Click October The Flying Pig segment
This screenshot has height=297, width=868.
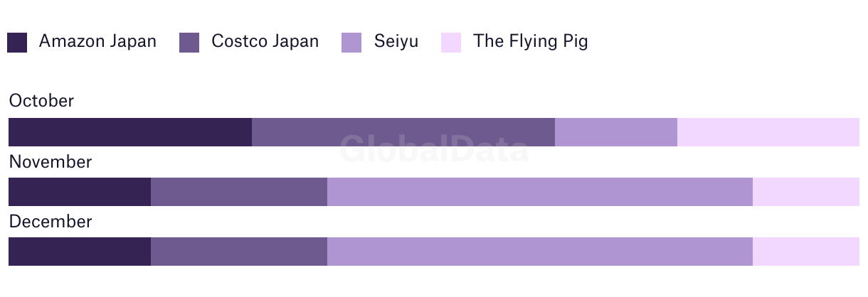(768, 132)
